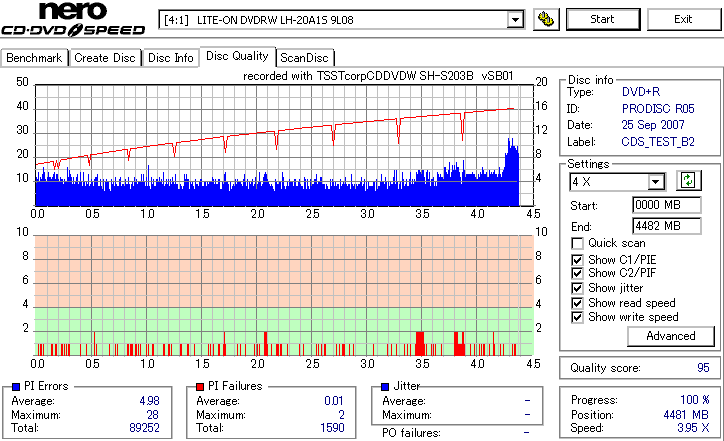
Task: Enable the Quick scan checkbox
Action: 577,243
